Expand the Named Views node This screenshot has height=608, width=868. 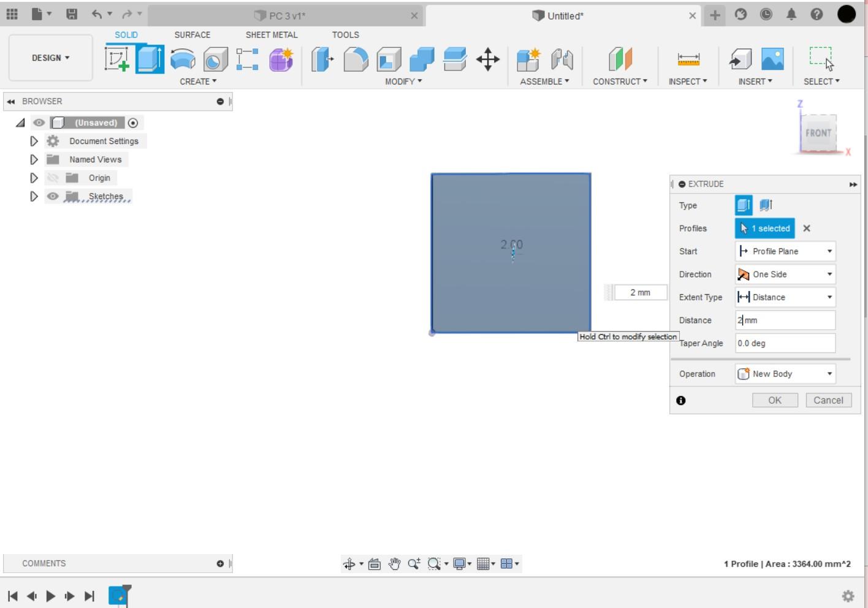click(x=34, y=159)
